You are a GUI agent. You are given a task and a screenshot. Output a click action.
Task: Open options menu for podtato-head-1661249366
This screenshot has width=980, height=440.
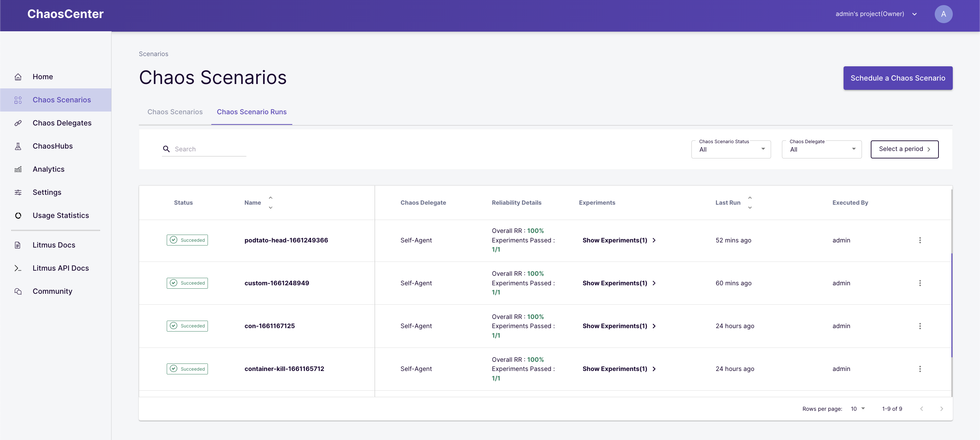[919, 240]
